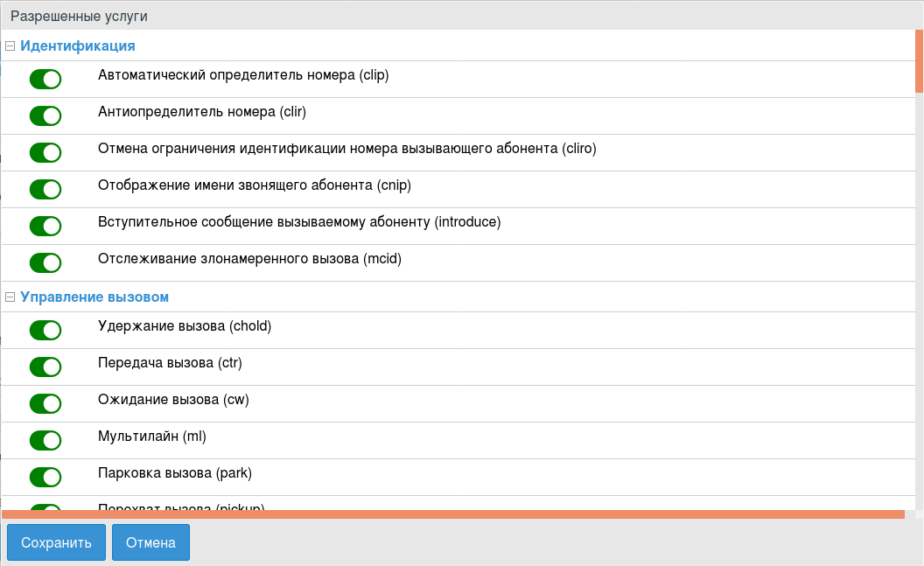Toggle Удержание вызова (chold) switch
924x566 pixels.
pos(45,330)
